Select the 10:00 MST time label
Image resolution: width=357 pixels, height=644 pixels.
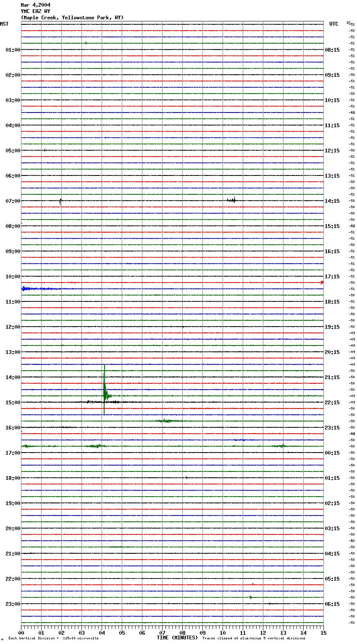[x=13, y=277]
